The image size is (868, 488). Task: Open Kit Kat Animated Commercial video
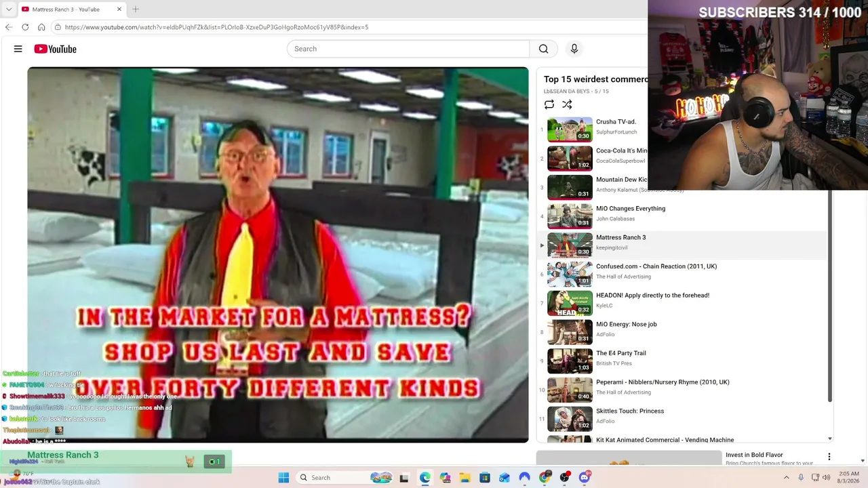click(665, 440)
